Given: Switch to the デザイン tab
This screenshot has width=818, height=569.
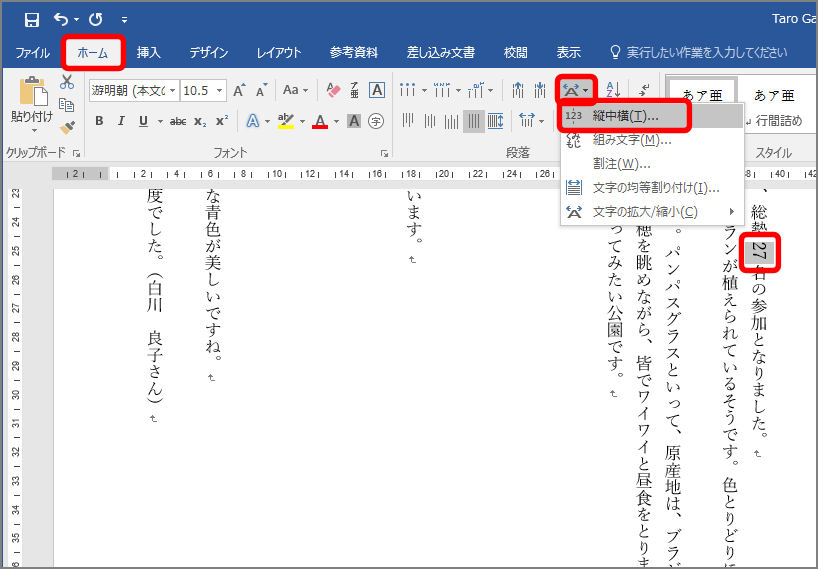Looking at the screenshot, I should tap(209, 53).
